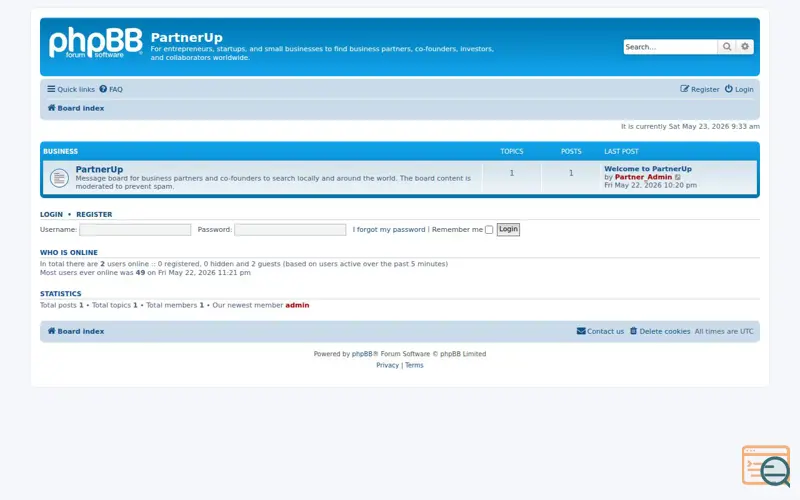Click the search magnifier button
800x500 pixels.
click(727, 46)
